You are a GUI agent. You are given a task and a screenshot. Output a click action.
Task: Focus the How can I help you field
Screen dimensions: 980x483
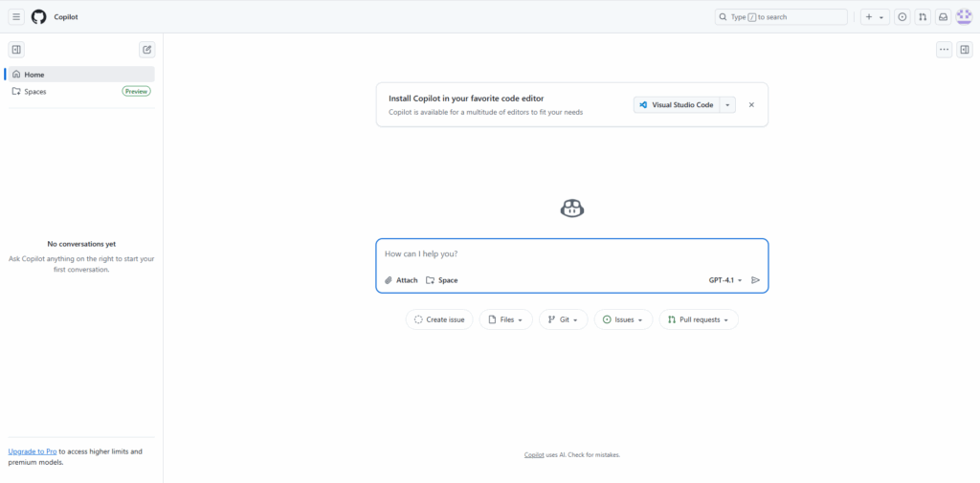tap(572, 254)
